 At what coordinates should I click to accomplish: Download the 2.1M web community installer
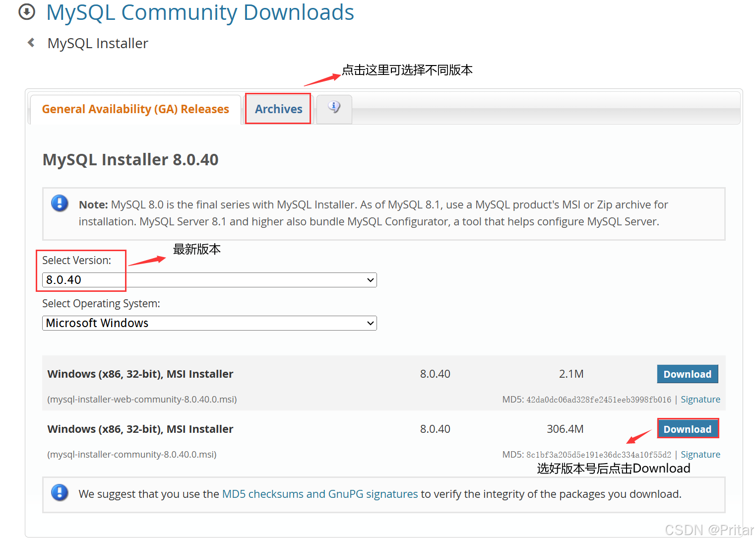pos(688,374)
